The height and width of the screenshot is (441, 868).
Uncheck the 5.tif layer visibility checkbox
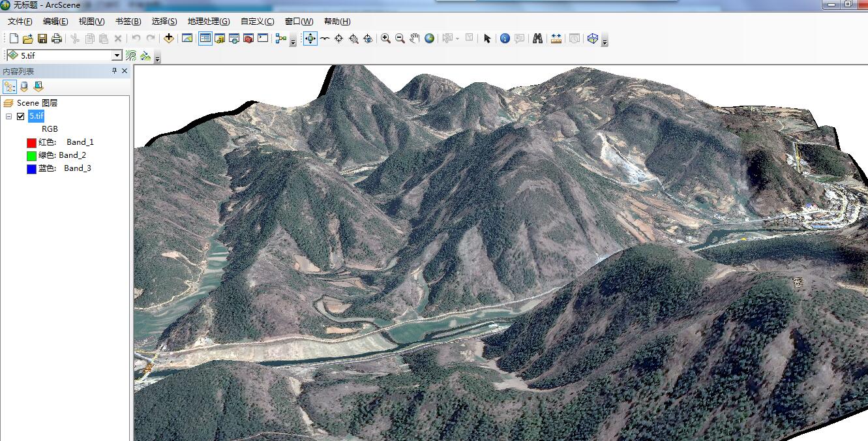21,116
